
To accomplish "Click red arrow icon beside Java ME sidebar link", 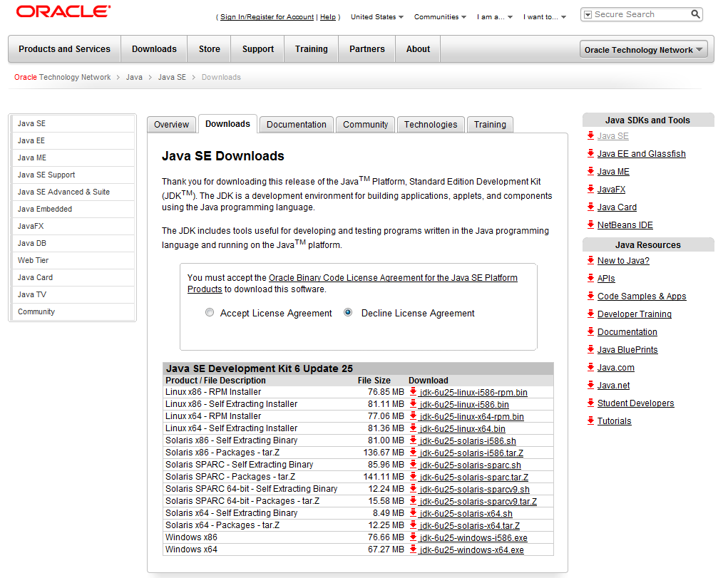I will point(590,171).
